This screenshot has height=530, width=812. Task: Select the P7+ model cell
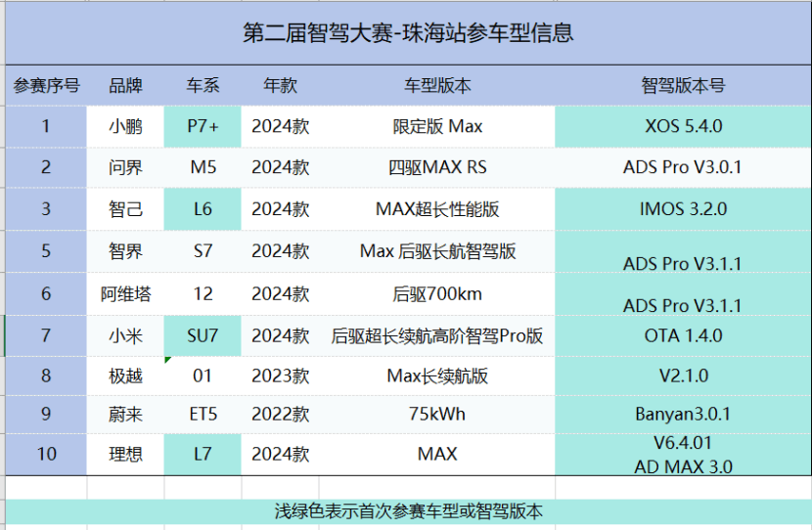[203, 127]
